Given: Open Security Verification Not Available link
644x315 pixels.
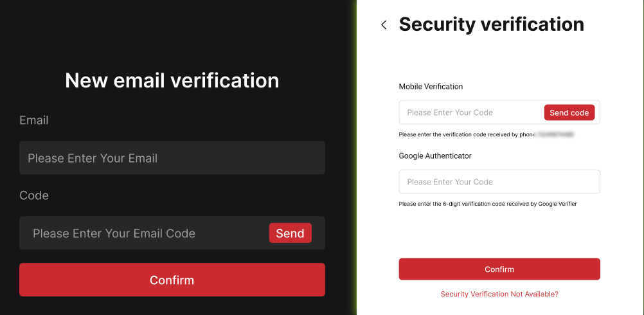Looking at the screenshot, I should (499, 294).
